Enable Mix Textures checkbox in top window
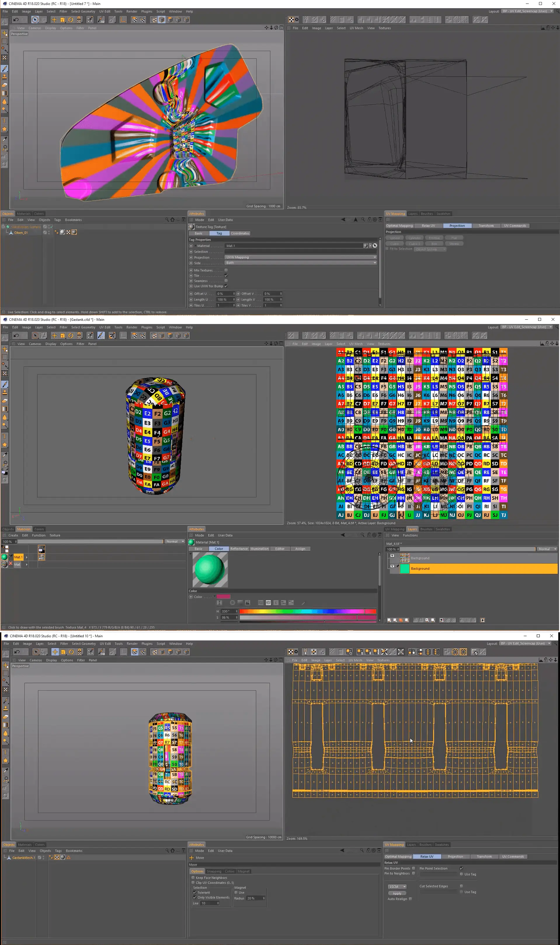 coord(226,270)
